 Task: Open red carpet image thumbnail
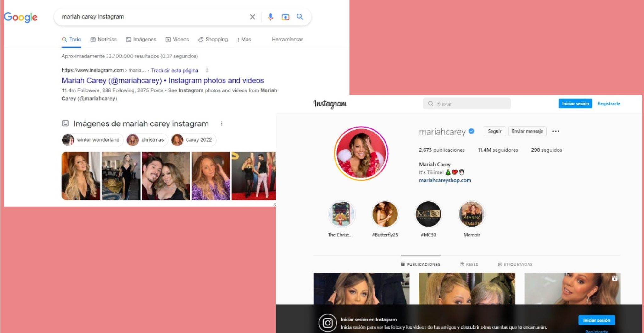tap(254, 176)
